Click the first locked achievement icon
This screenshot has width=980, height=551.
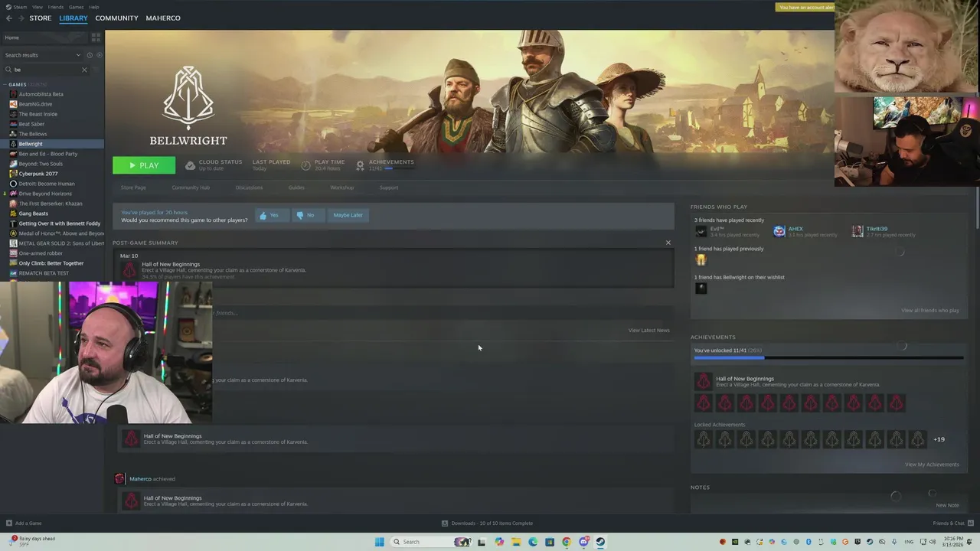pyautogui.click(x=704, y=439)
